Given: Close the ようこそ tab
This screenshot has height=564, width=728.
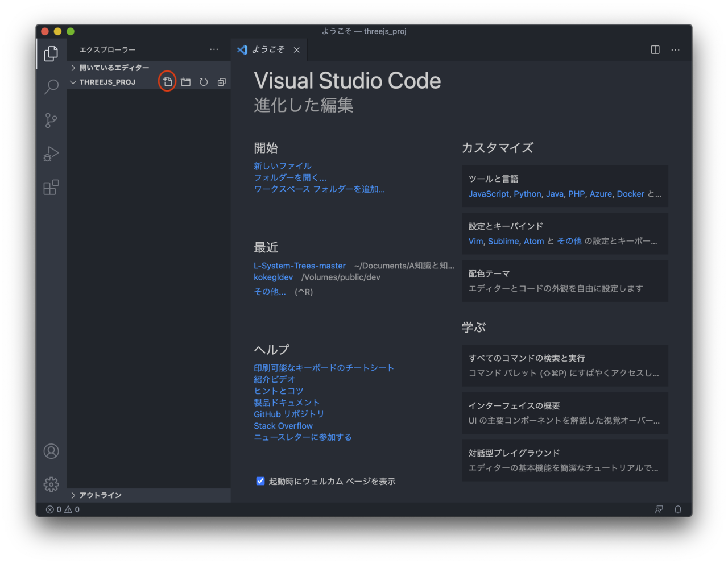Looking at the screenshot, I should coord(296,50).
